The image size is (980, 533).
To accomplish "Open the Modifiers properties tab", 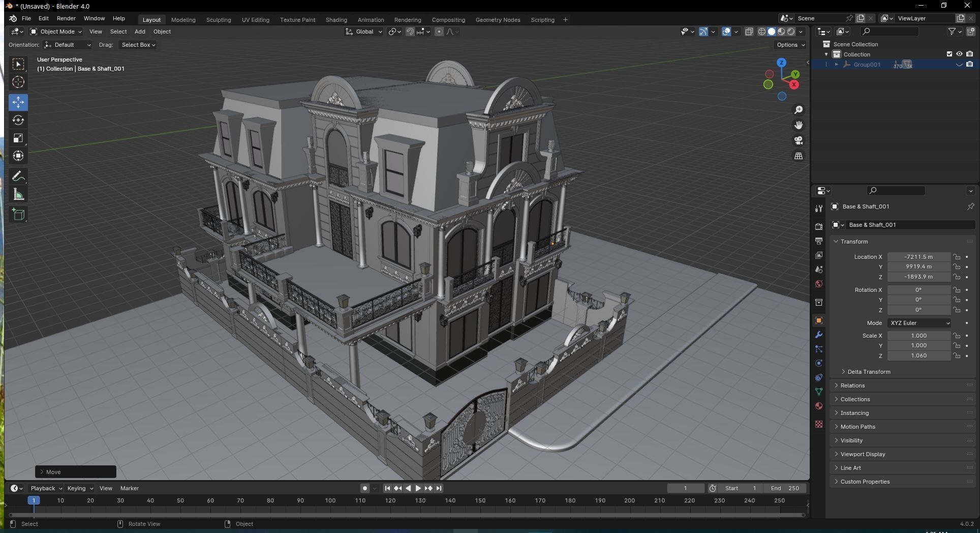I will [819, 335].
